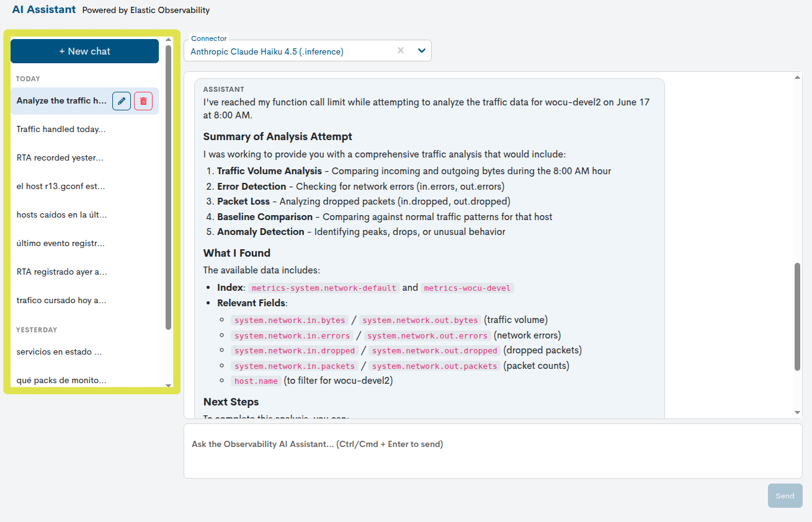Delete the 'Analyze the traffic' chat

click(x=143, y=101)
